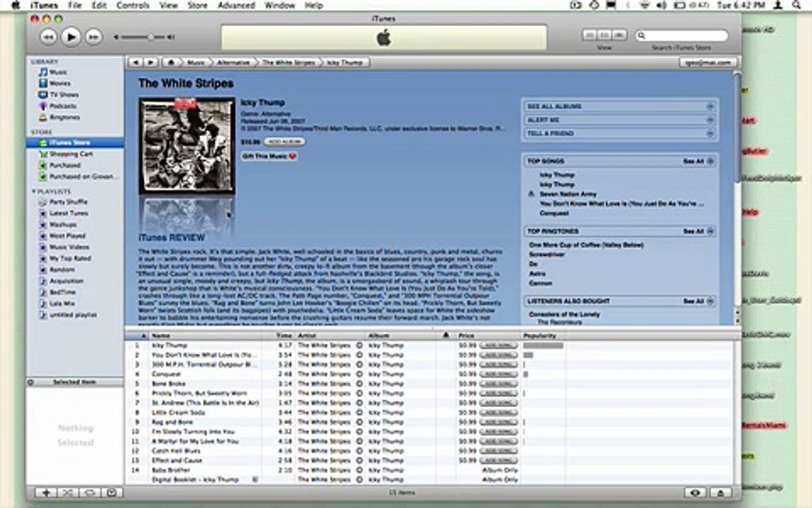Click the store forward navigation arrow
The image size is (812, 508).
(151, 62)
